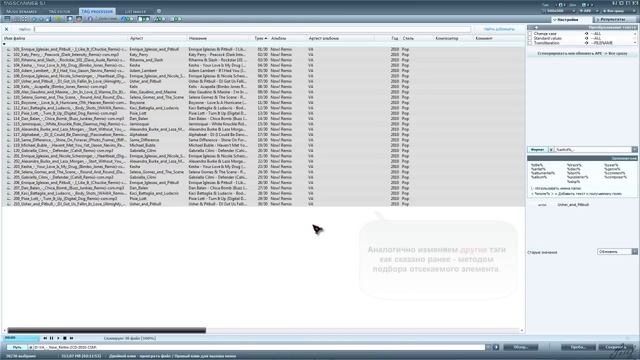Insert the %album% placeholder
This screenshot has width=640, height=360.
[x=539, y=177]
